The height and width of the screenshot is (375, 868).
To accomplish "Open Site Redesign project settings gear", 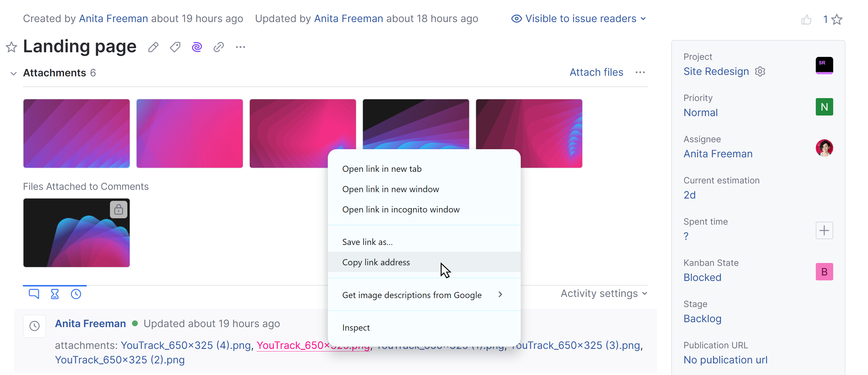I will (760, 71).
